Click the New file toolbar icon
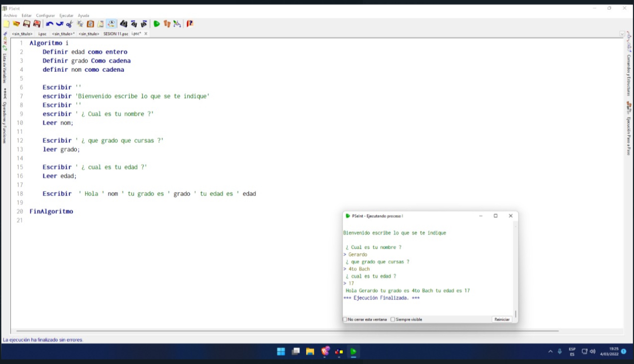 click(6, 23)
